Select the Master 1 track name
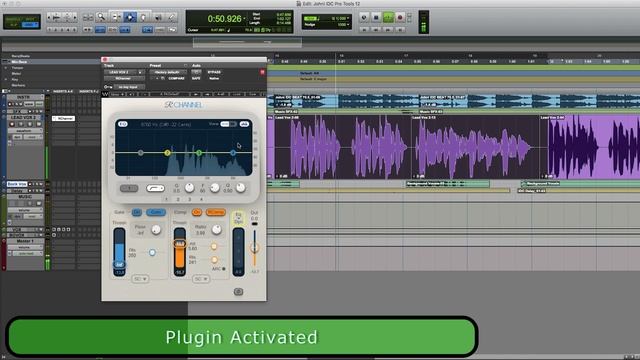 click(25, 241)
